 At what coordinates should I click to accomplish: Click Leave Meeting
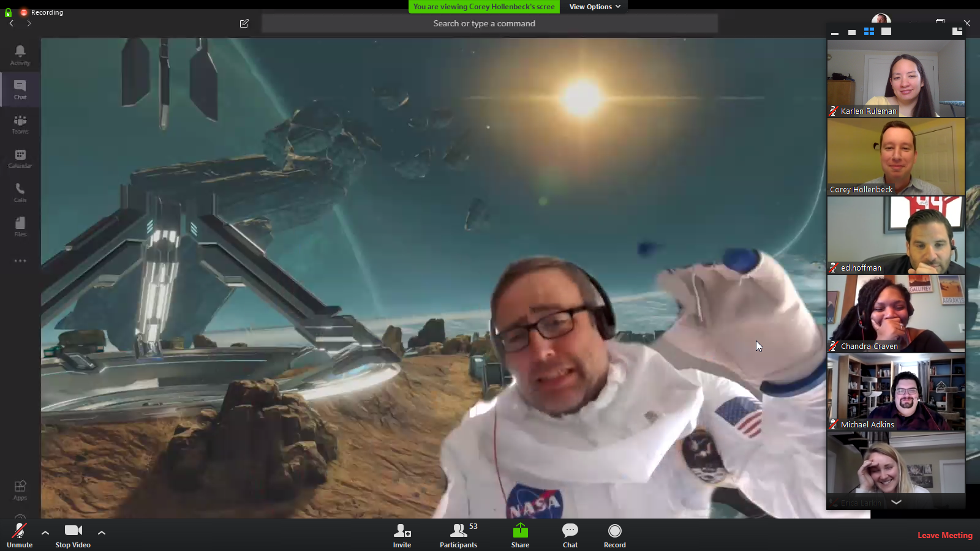944,535
